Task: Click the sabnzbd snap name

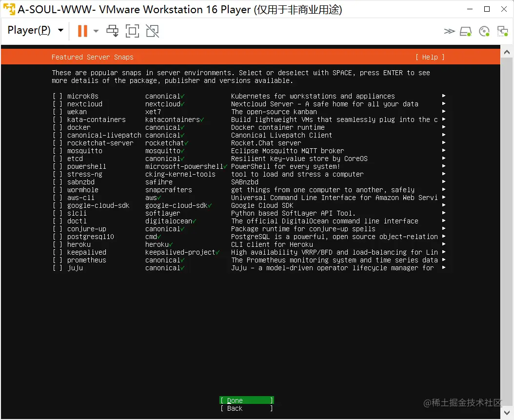Action: (80, 182)
